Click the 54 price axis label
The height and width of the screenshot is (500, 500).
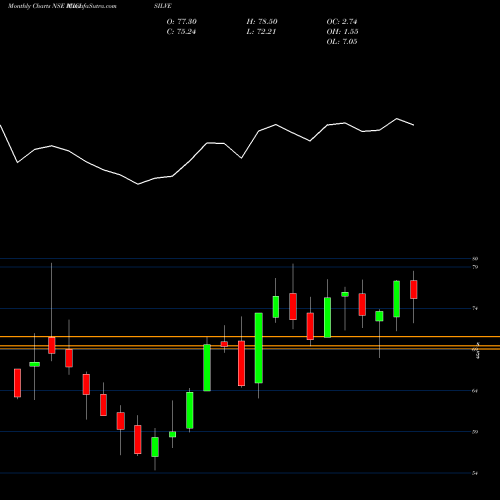point(475,473)
